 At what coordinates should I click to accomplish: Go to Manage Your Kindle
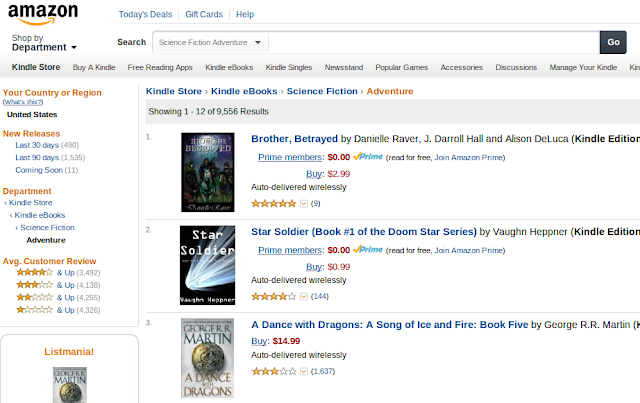pos(583,67)
